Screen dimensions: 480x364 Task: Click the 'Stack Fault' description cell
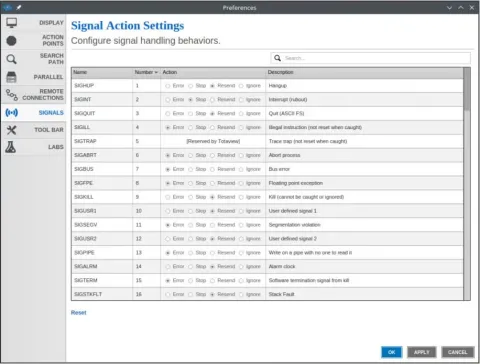click(364, 294)
